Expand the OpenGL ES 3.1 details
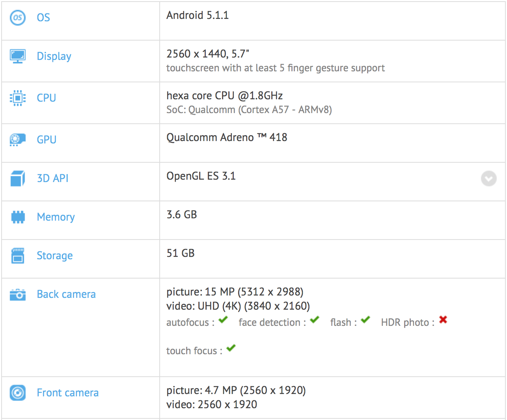 (x=488, y=179)
